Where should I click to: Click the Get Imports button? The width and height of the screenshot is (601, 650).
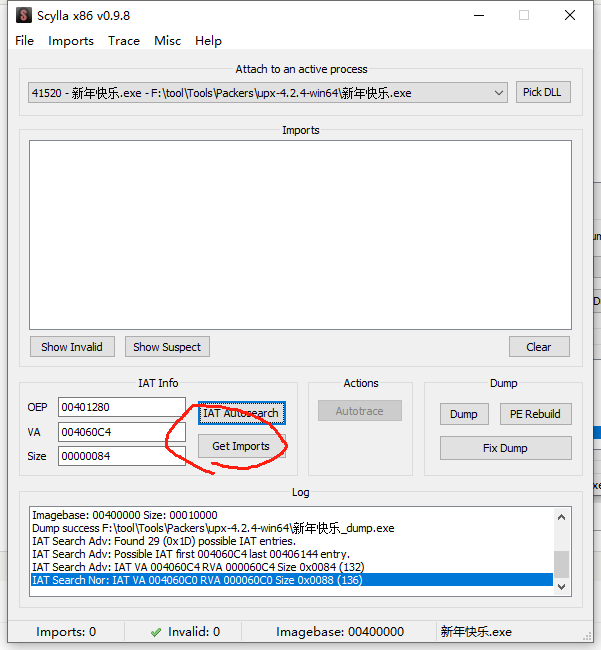coord(242,446)
